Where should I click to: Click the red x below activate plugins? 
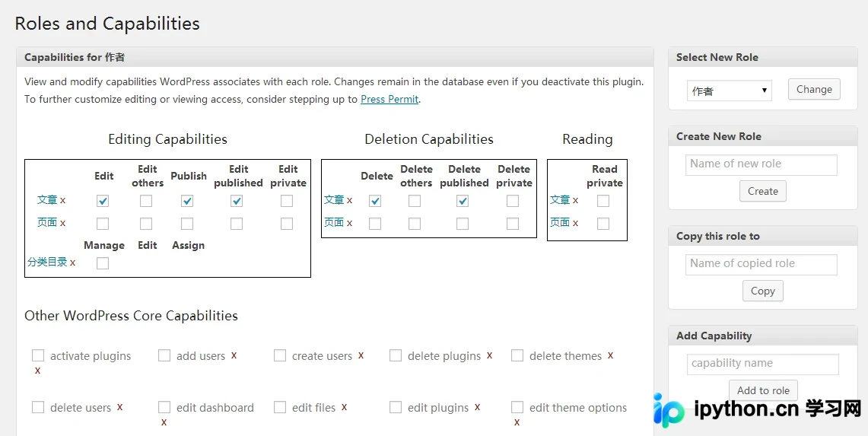pyautogui.click(x=37, y=371)
